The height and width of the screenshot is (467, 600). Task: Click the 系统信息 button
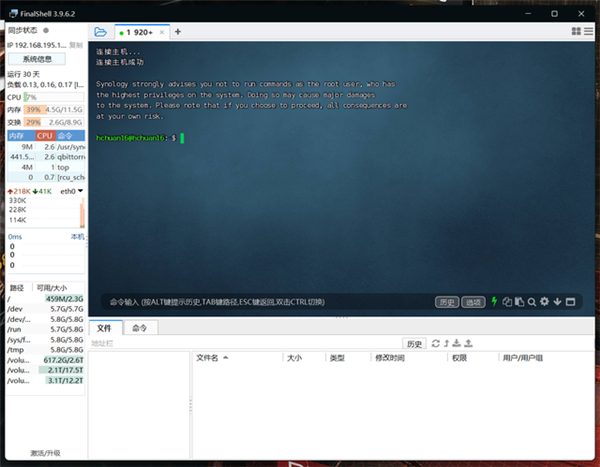37,59
